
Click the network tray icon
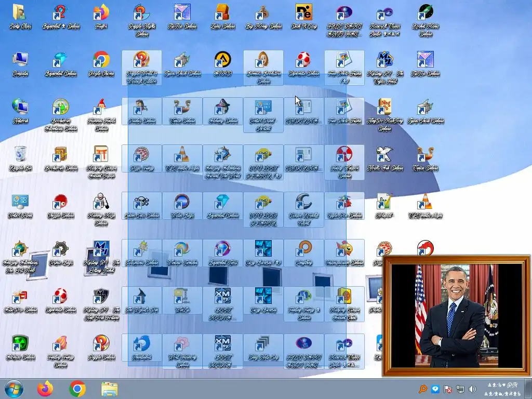(460, 389)
